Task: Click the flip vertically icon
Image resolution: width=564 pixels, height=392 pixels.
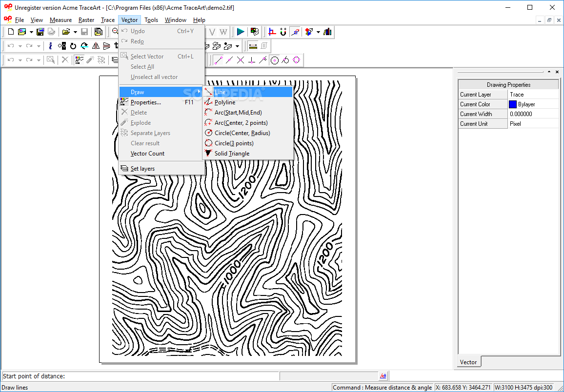Action: click(x=106, y=46)
